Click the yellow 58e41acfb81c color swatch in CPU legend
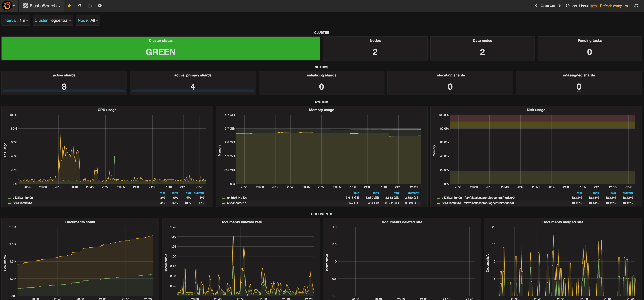644x300 pixels. [9, 203]
